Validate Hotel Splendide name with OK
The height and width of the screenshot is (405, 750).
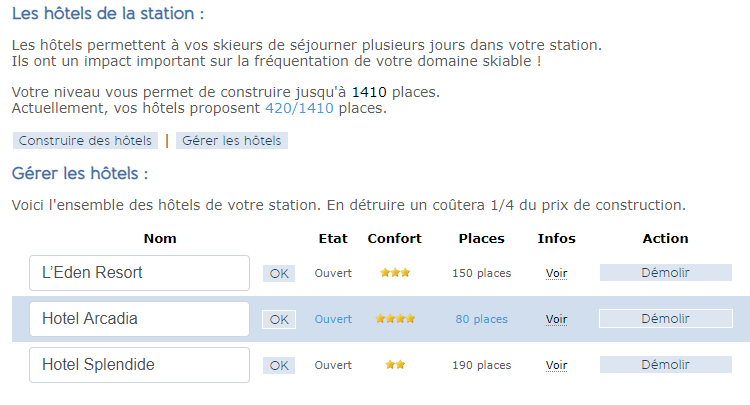point(279,365)
